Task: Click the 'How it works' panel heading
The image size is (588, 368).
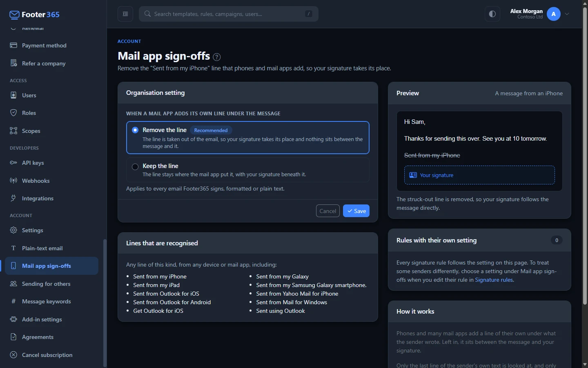Action: point(415,312)
